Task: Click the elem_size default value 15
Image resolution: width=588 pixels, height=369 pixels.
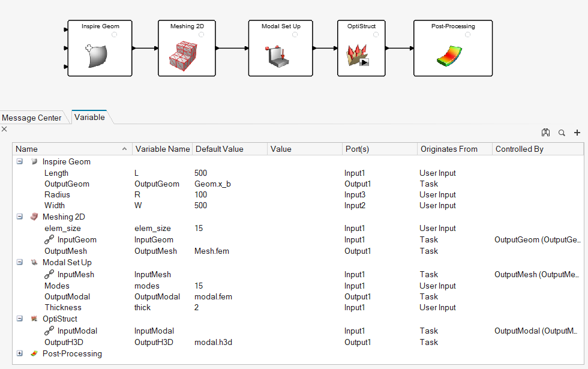Action: pyautogui.click(x=200, y=228)
